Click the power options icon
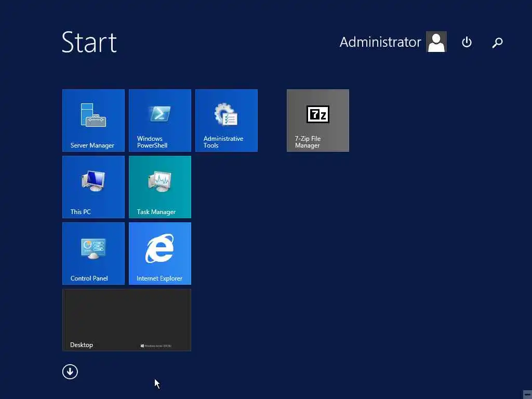 pos(467,42)
